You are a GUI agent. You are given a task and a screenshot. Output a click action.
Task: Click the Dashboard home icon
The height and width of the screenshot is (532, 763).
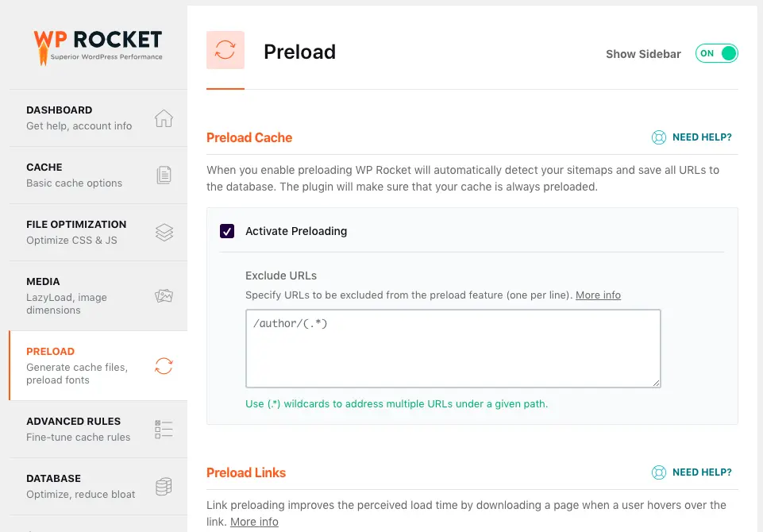pyautogui.click(x=164, y=118)
